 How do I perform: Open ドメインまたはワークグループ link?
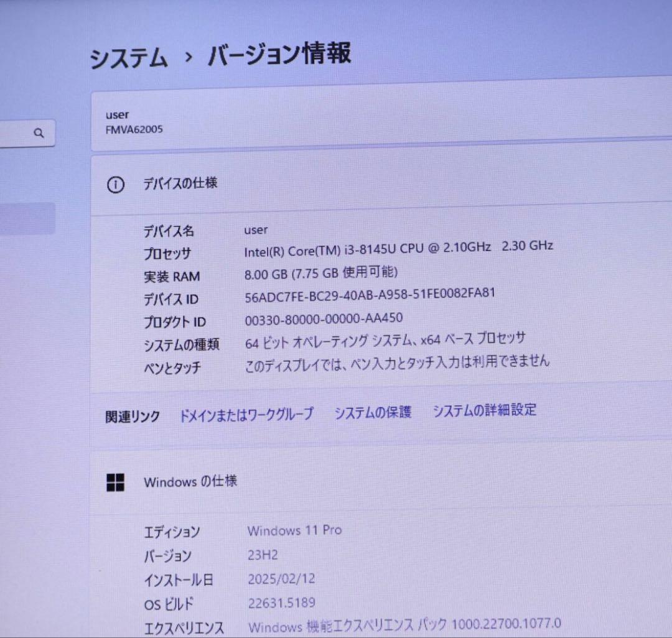pyautogui.click(x=246, y=414)
